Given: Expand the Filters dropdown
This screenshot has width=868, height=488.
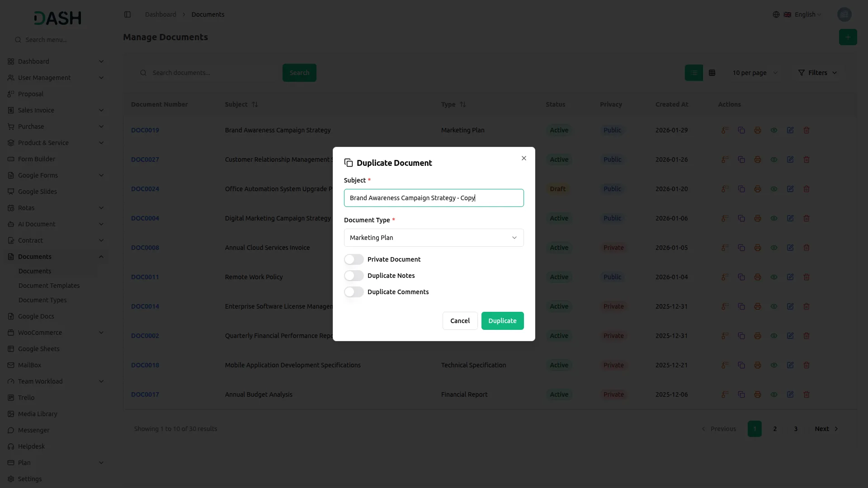Looking at the screenshot, I should [818, 72].
